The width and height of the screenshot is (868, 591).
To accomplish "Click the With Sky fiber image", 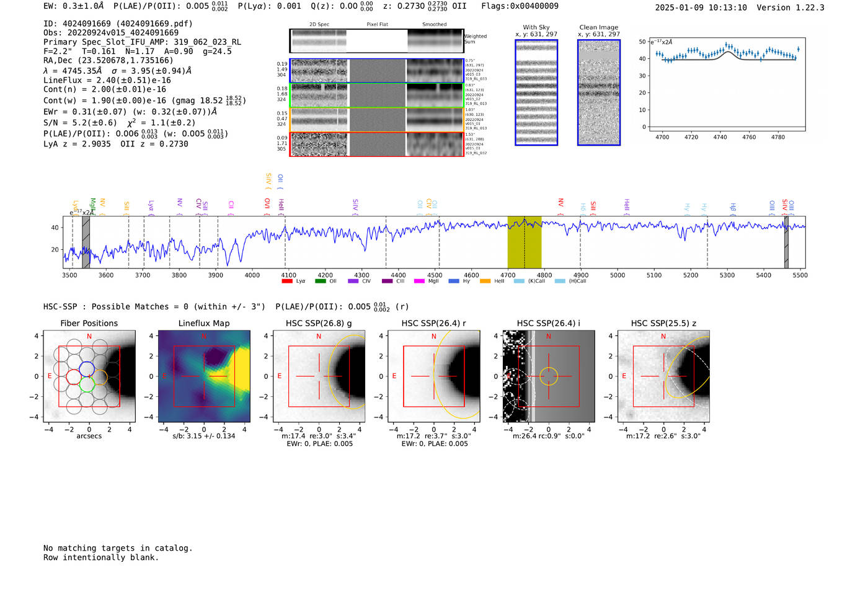I will [x=536, y=92].
